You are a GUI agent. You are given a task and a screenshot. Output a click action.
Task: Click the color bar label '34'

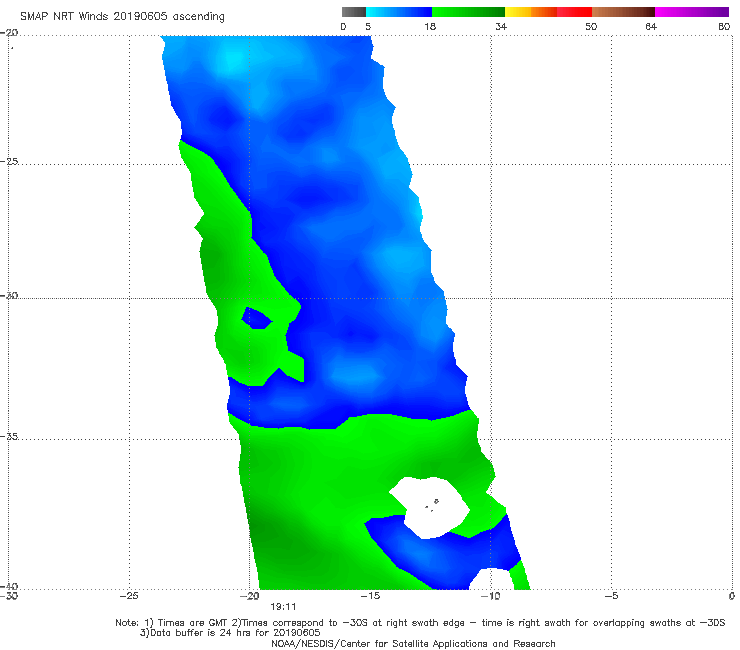(501, 26)
